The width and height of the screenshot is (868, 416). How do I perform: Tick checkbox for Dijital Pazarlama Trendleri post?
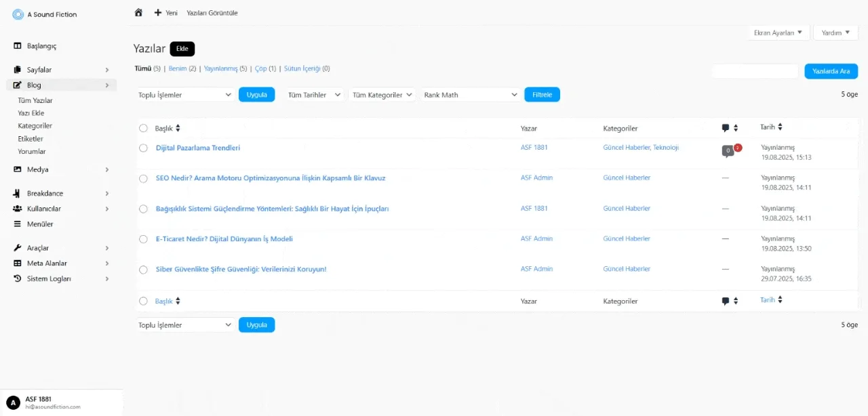[x=143, y=148]
